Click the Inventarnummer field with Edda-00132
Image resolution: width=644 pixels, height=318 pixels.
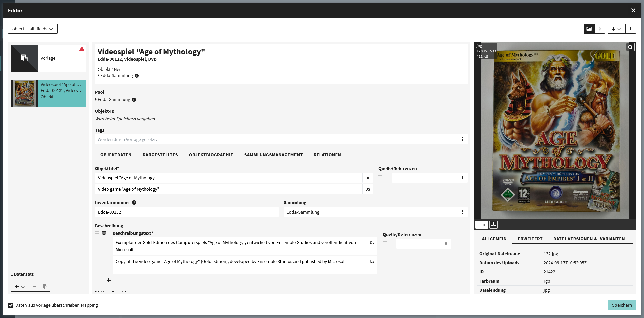click(x=186, y=212)
